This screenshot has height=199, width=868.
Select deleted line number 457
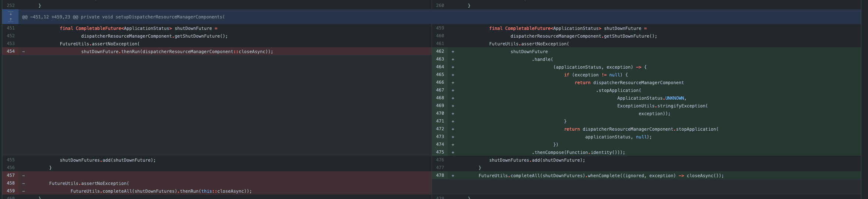click(11, 176)
